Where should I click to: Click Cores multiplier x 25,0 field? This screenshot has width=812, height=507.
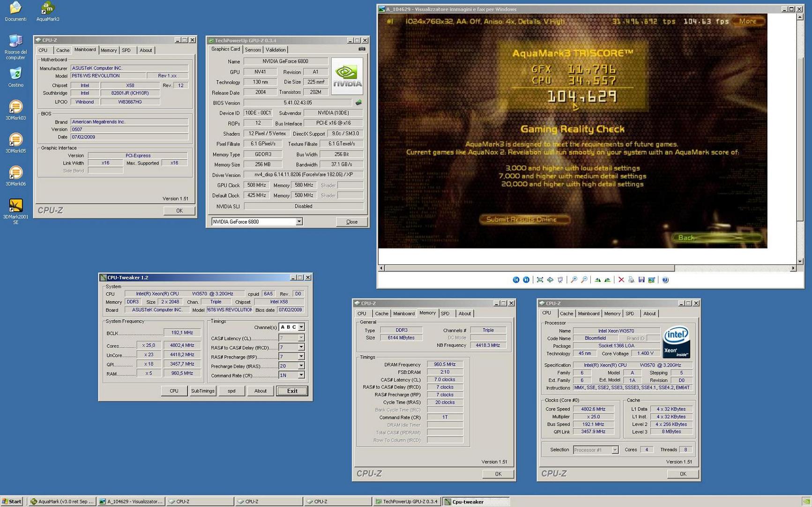tap(149, 345)
